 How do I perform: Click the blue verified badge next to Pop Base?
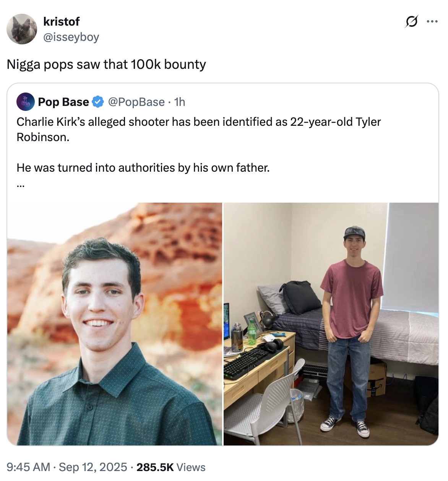tap(98, 102)
